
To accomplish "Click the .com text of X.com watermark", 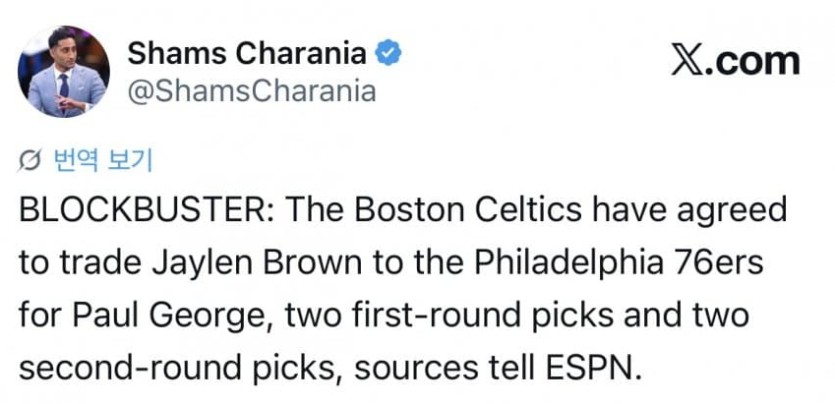I will pyautogui.click(x=755, y=62).
